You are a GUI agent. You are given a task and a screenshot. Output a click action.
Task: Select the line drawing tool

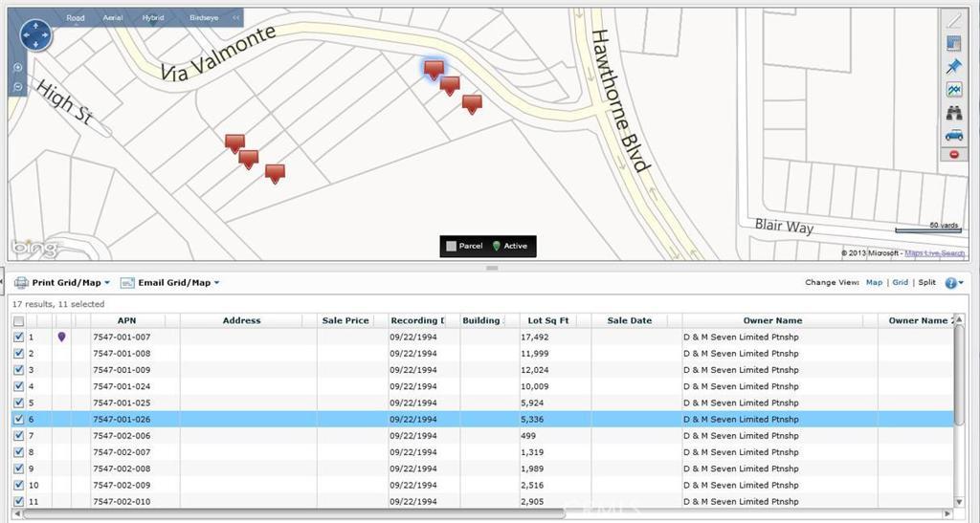click(953, 20)
